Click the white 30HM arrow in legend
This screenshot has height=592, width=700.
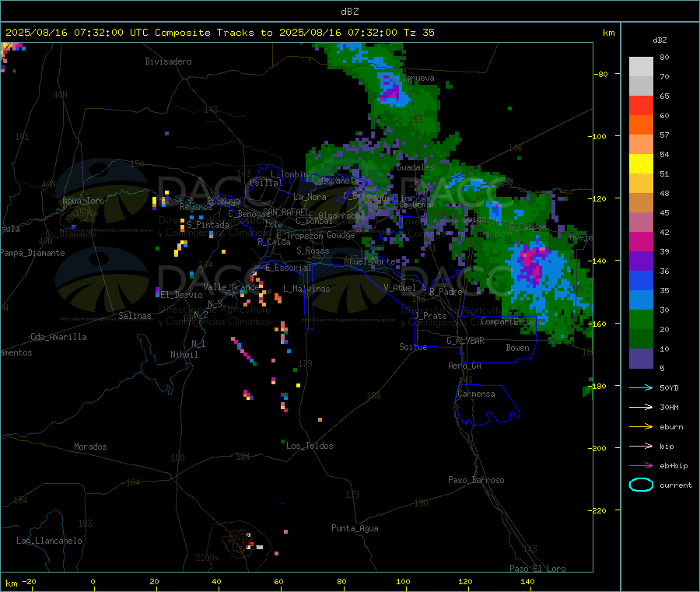click(x=641, y=407)
